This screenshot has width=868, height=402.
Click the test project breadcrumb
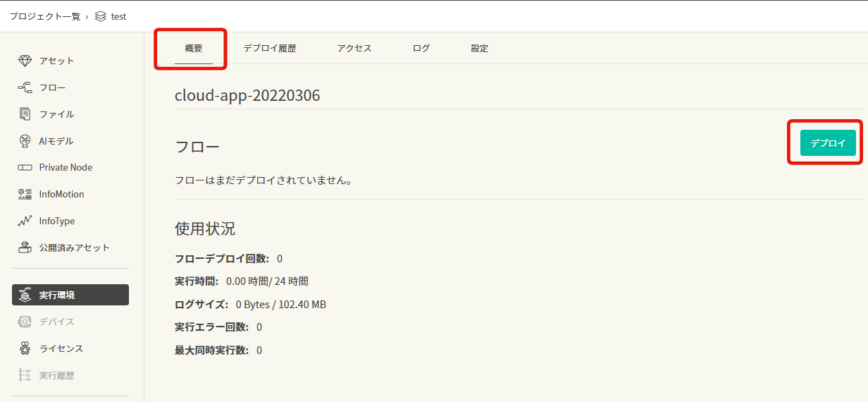[119, 16]
